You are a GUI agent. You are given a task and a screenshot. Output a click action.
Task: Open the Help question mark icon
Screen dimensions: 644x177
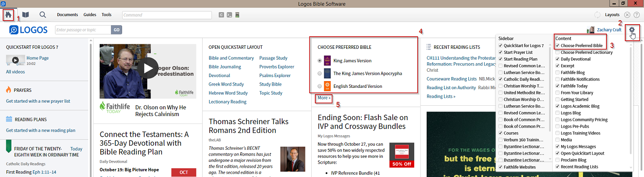[637, 15]
